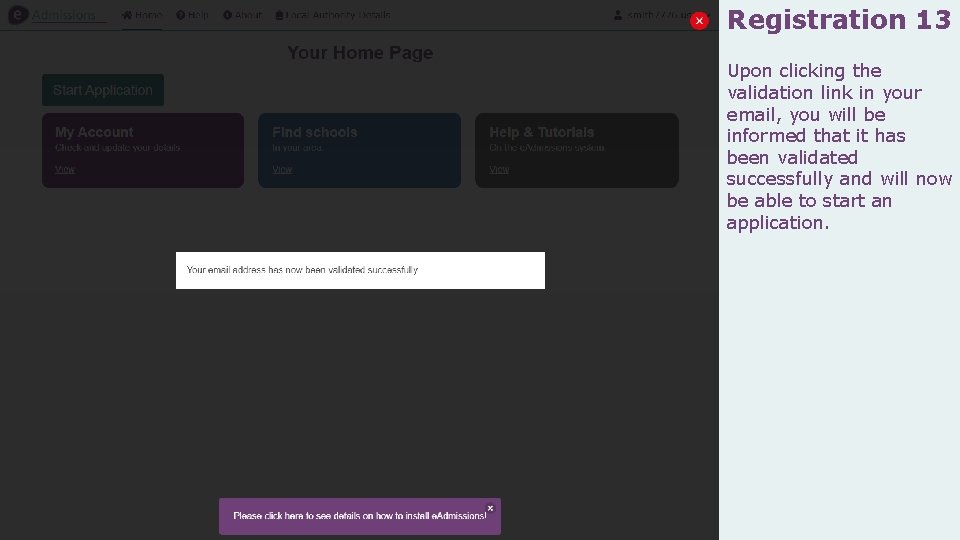Click the Start Application button

pyautogui.click(x=103, y=90)
